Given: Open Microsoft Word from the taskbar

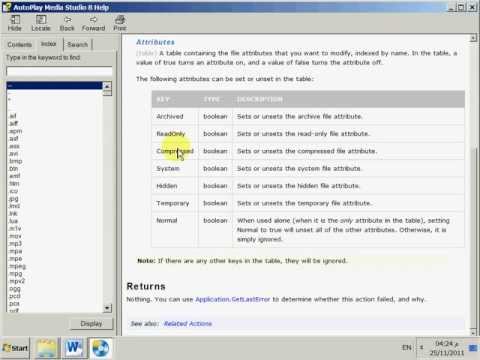Looking at the screenshot, I should coord(74,348).
